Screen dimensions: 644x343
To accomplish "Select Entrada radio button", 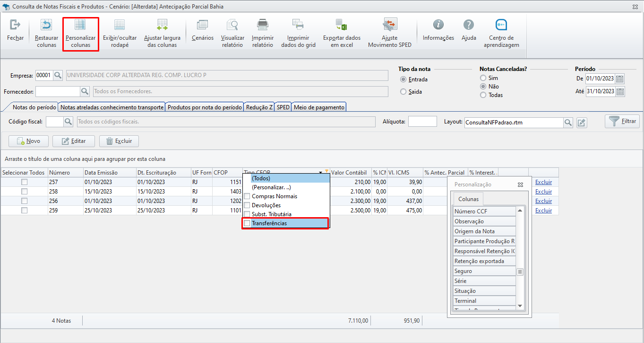I will [403, 79].
